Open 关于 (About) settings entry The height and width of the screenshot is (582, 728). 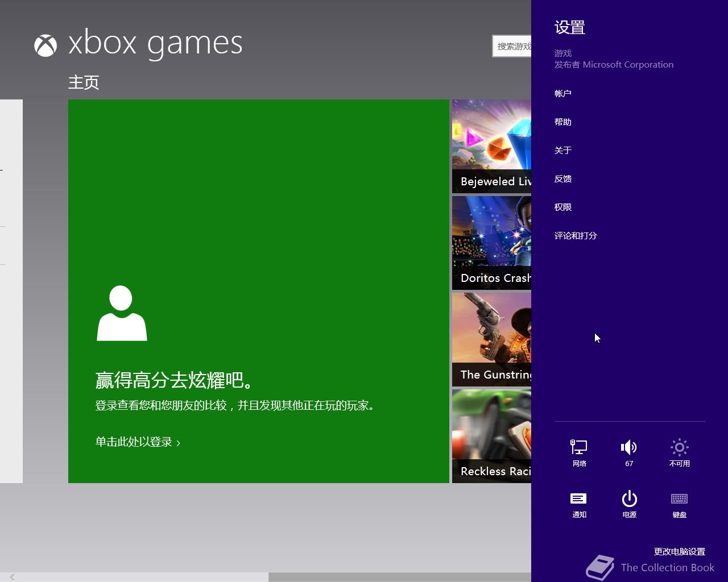tap(563, 150)
